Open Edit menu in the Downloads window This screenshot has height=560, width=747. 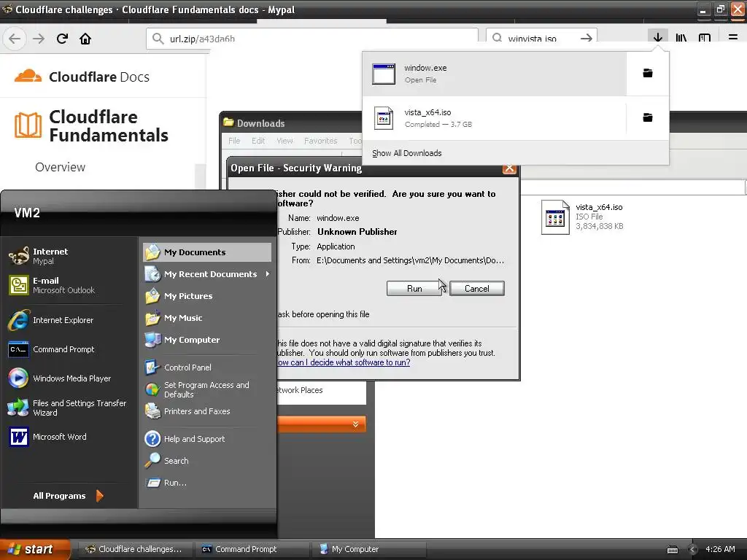click(258, 141)
